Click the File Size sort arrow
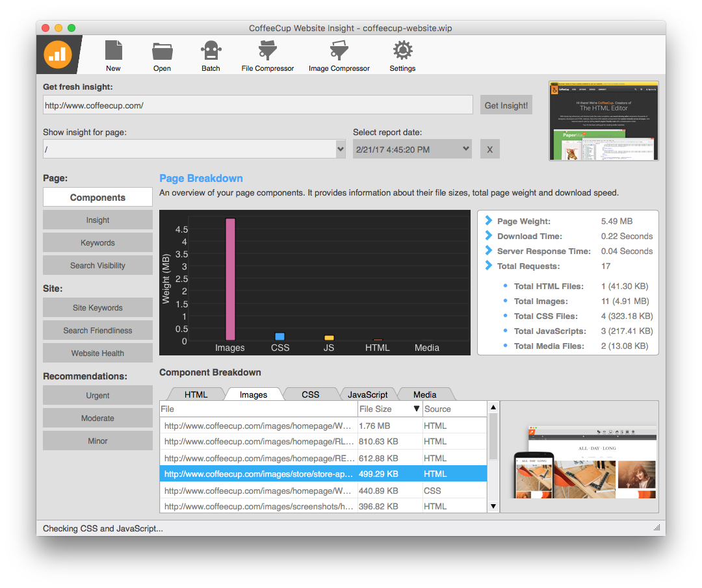 (417, 409)
